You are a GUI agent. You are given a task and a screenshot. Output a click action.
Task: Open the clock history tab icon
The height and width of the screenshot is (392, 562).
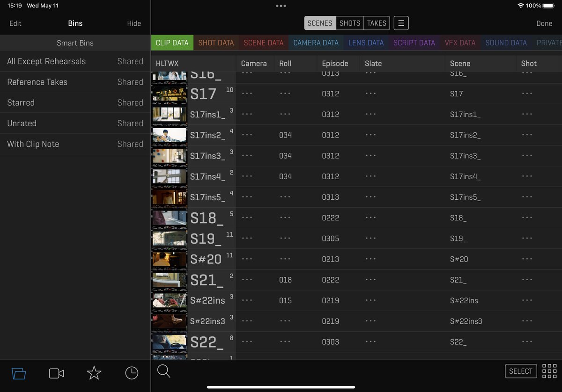pyautogui.click(x=132, y=373)
